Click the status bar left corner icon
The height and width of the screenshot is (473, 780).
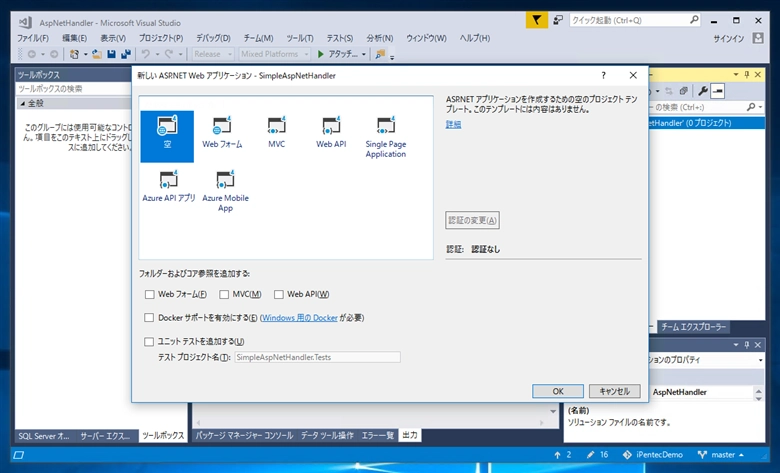[x=18, y=455]
